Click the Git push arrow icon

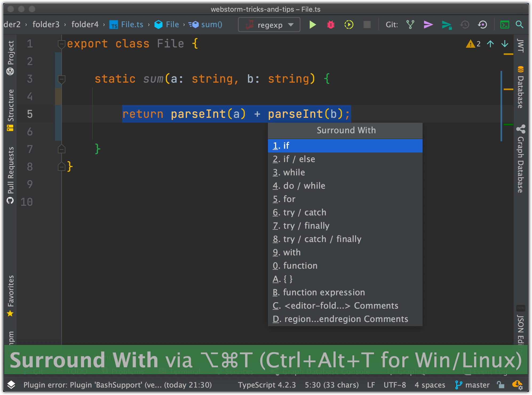pos(446,25)
